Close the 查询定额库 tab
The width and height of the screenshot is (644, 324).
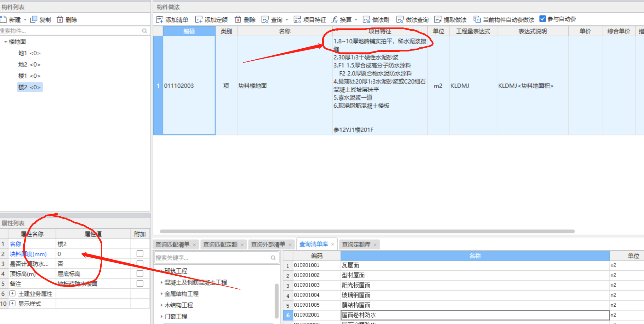point(375,245)
